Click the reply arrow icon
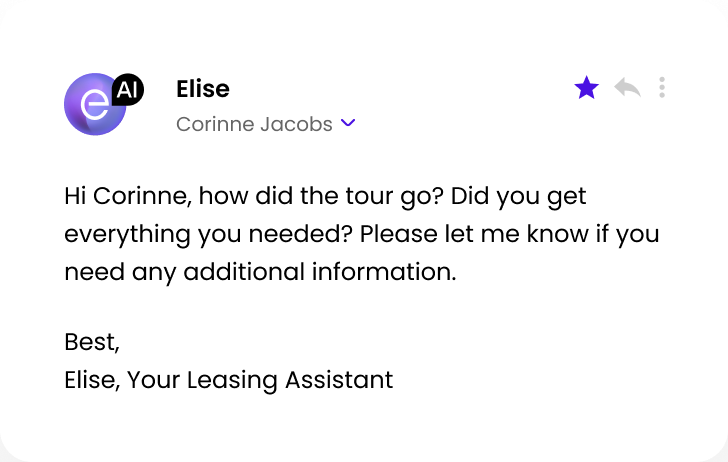Screen dimensions: 728x462 coord(627,88)
